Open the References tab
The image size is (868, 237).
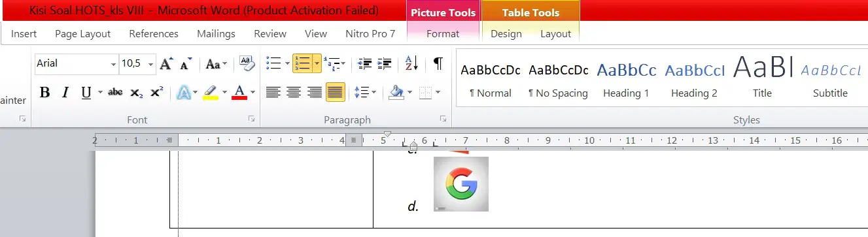(154, 34)
